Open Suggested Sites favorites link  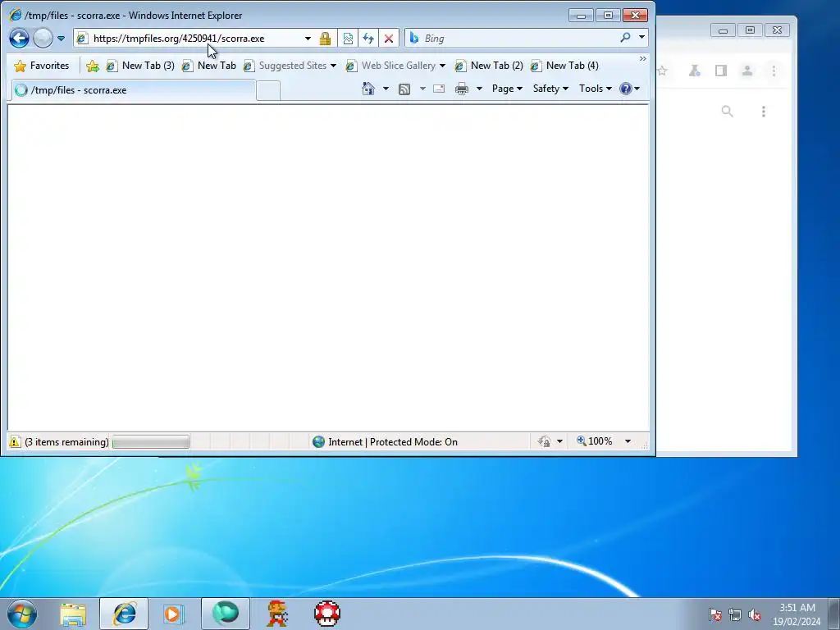(285, 66)
